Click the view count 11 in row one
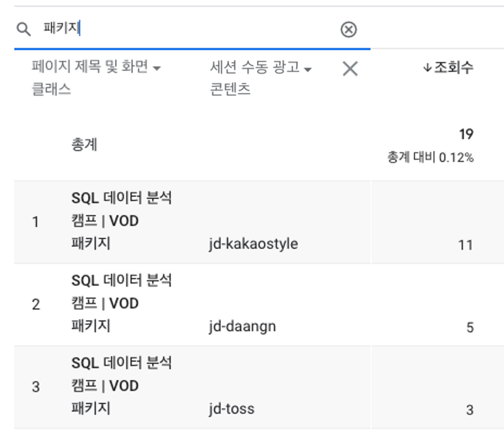The width and height of the screenshot is (504, 430). (465, 245)
